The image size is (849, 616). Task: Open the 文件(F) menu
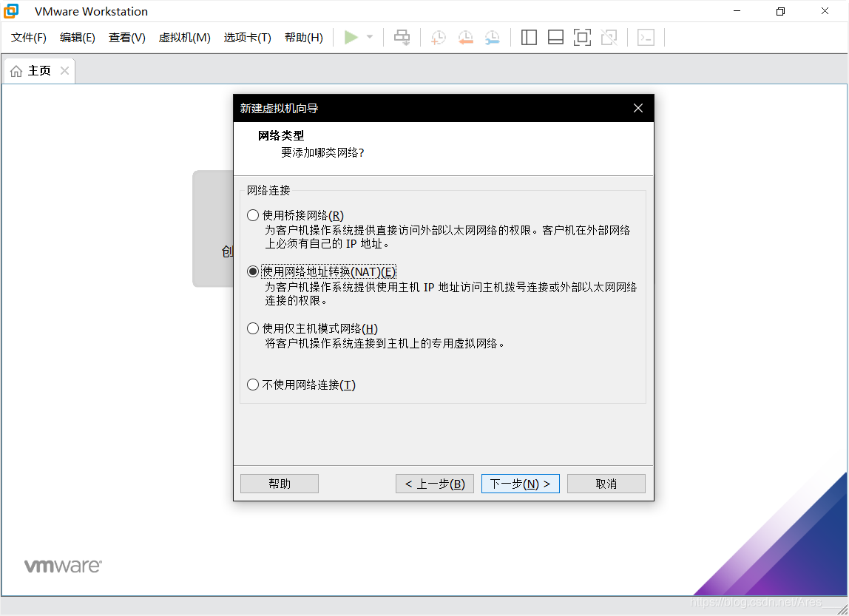pos(29,38)
